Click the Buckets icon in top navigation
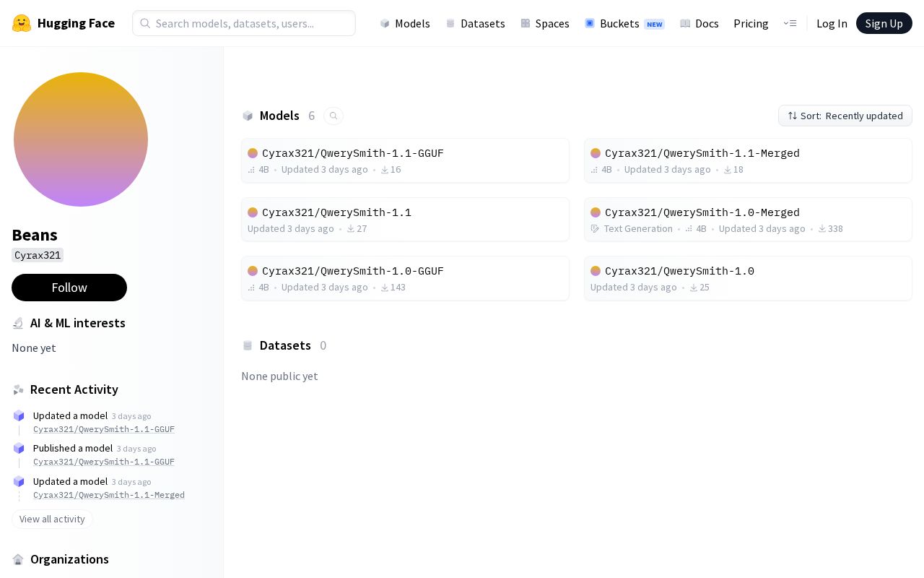Screen dimensions: 924x578 point(590,23)
